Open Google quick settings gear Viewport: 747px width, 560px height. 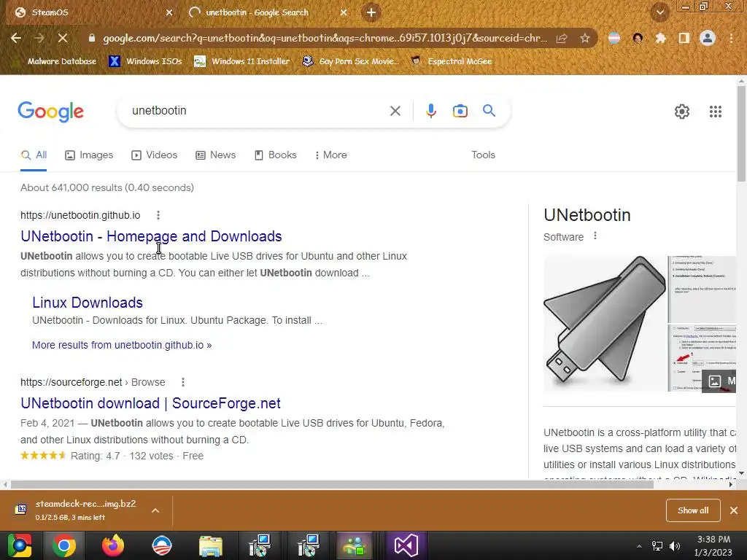682,112
